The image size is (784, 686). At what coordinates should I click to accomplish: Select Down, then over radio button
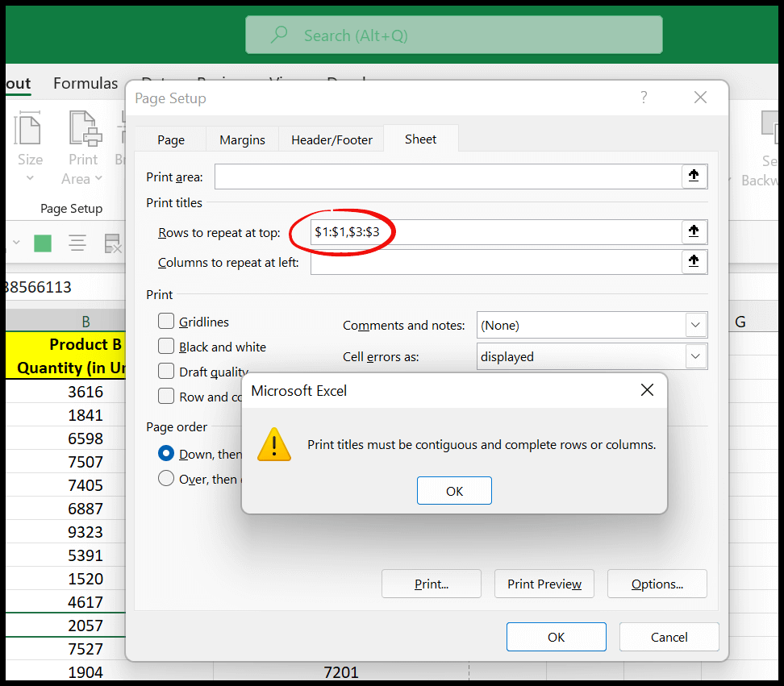(166, 453)
